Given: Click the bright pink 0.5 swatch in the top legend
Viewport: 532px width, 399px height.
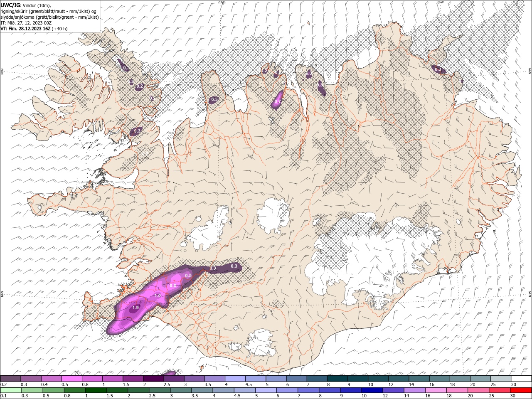Looking at the screenshot, I should tap(71, 379).
